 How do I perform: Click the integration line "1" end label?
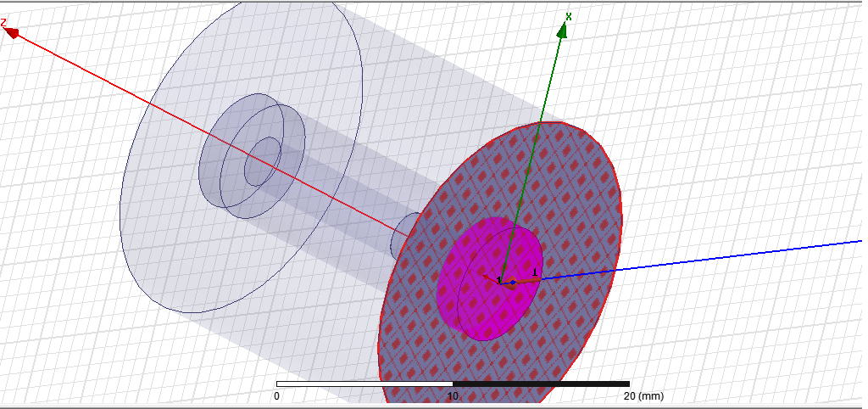[535, 272]
